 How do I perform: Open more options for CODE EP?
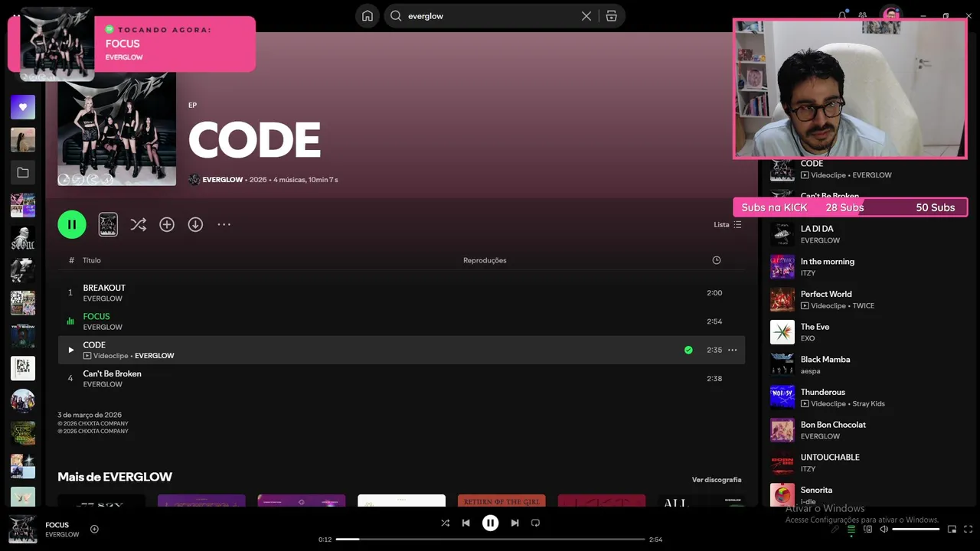click(224, 224)
